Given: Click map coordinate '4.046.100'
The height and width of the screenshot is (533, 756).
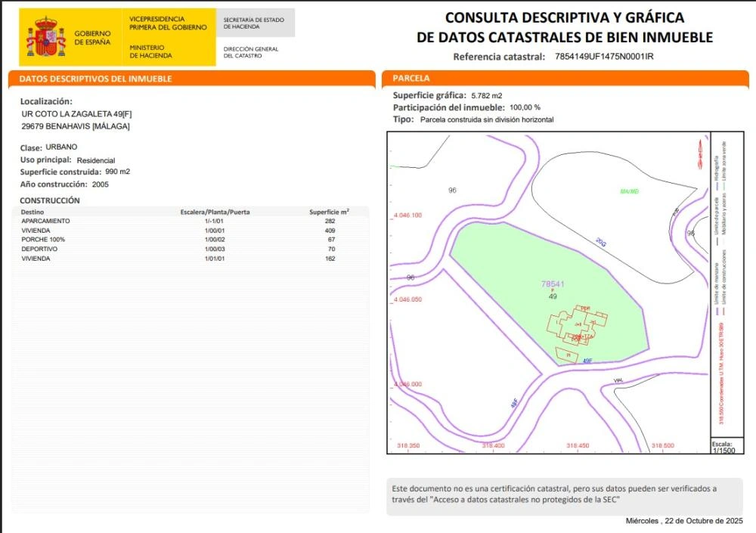Looking at the screenshot, I should [408, 215].
